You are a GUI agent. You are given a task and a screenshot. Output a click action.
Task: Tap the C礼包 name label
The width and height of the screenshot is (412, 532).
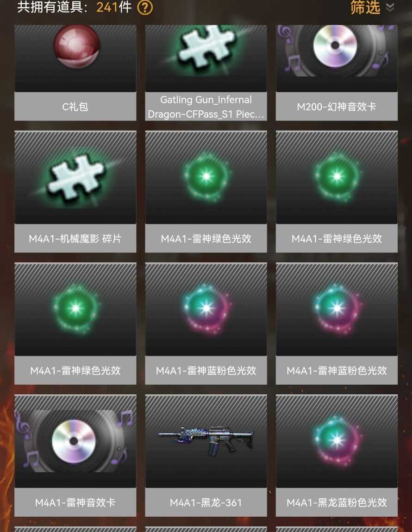[75, 107]
